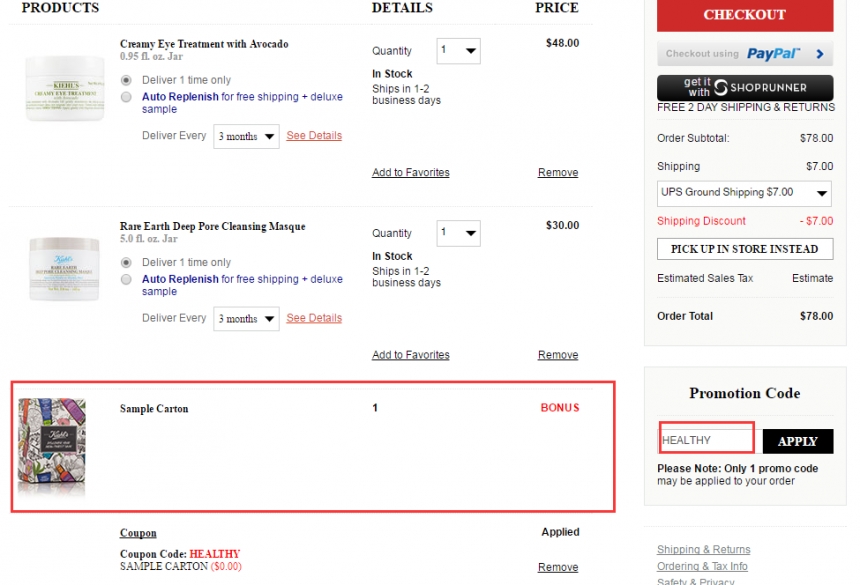This screenshot has width=860, height=585.
Task: Click the PayPal arrow chevron icon
Action: [819, 54]
